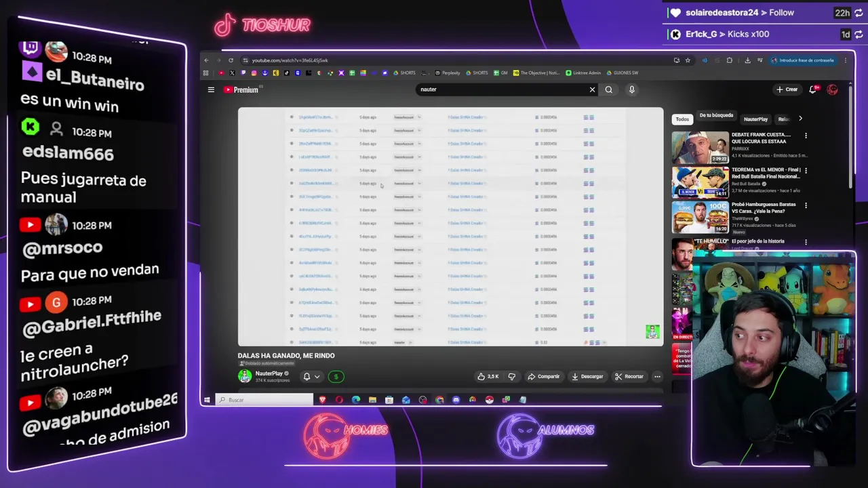Open the Linktree Admin bookmark
This screenshot has height=488, width=868.
tap(583, 73)
